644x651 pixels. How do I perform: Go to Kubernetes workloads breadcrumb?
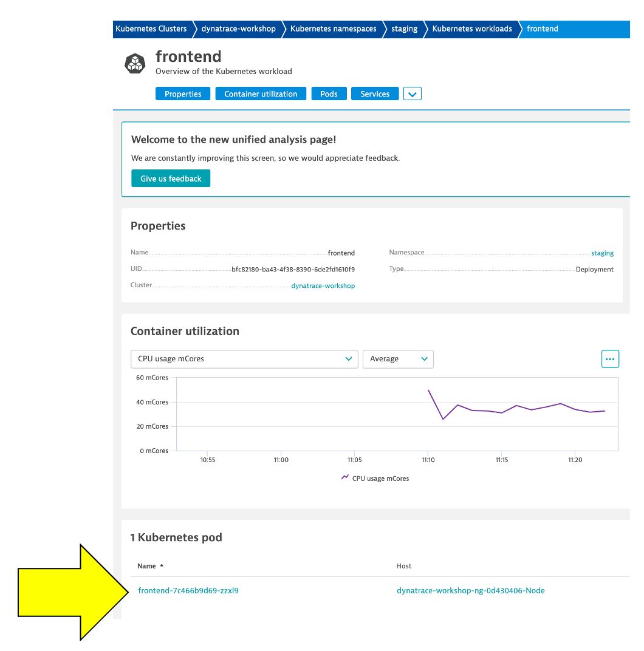[472, 29]
